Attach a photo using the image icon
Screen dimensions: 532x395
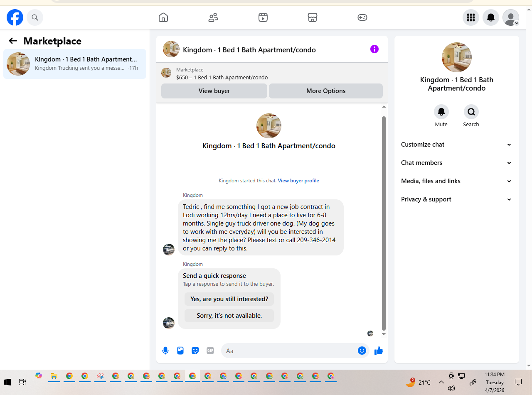180,351
